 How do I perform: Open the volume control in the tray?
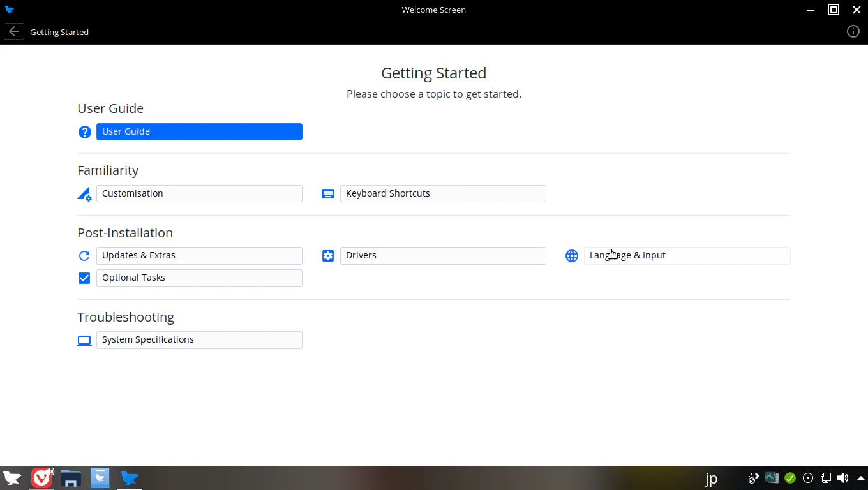pyautogui.click(x=842, y=478)
